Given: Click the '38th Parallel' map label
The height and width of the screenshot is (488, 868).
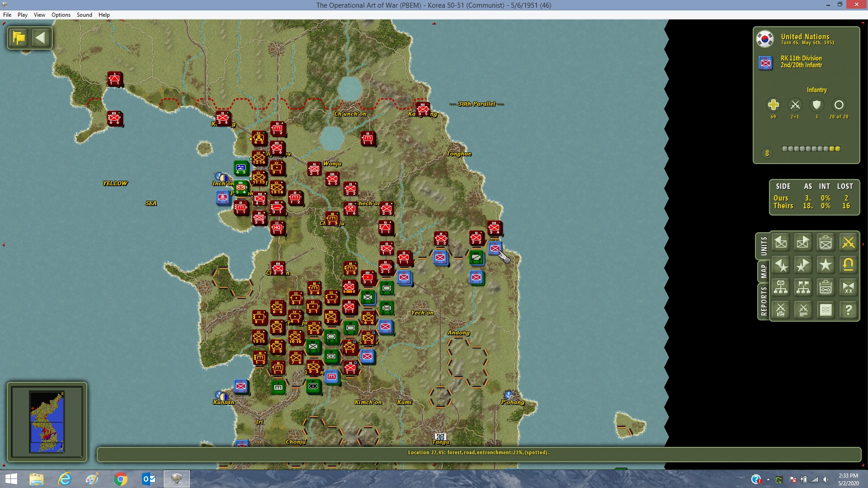Looking at the screenshot, I should click(x=476, y=104).
